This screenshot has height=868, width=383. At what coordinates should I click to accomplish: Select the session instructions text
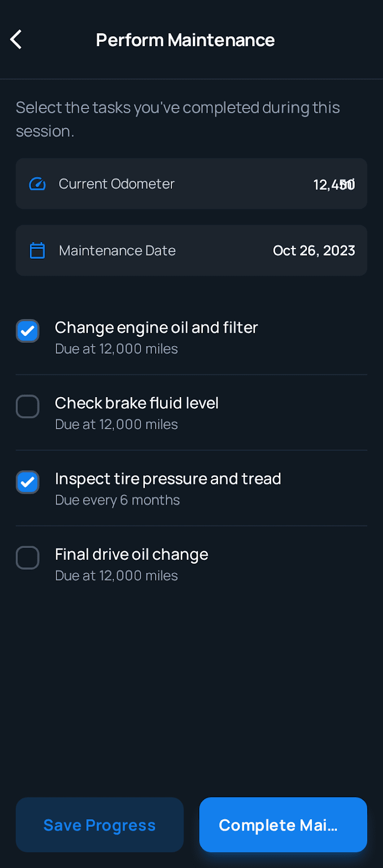[177, 119]
